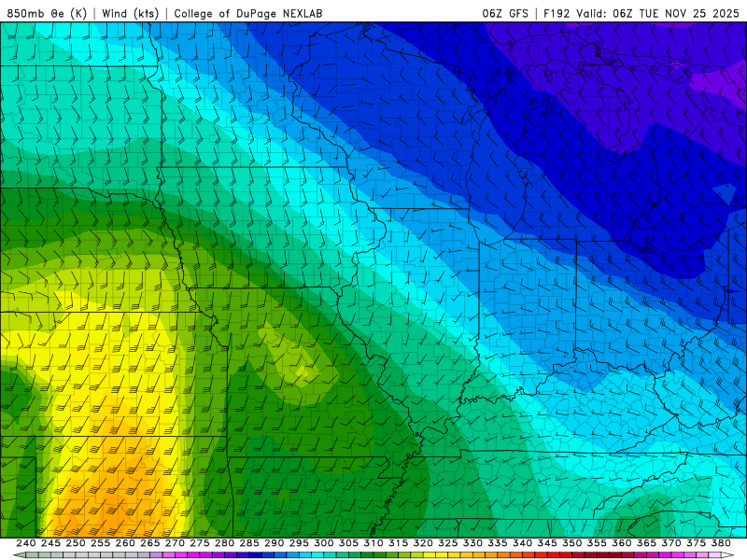The image size is (747, 560).
Task: Click the 325 color scale label
Action: [x=447, y=543]
